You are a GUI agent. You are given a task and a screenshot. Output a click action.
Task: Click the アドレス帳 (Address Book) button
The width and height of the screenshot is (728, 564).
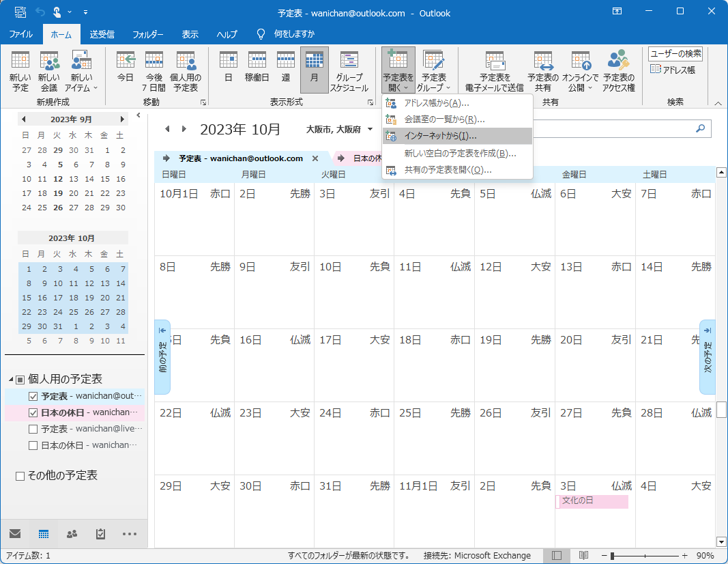click(673, 70)
